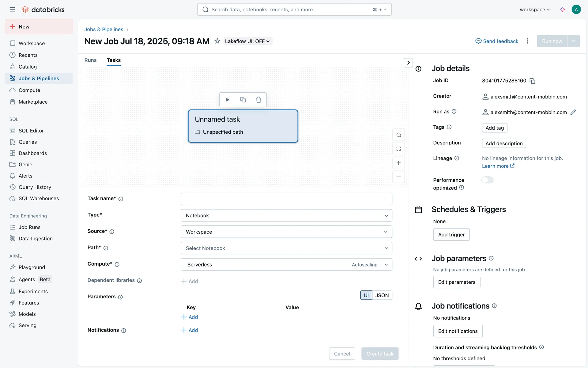The image size is (588, 368).
Task: Star this job as favorite
Action: pyautogui.click(x=217, y=41)
